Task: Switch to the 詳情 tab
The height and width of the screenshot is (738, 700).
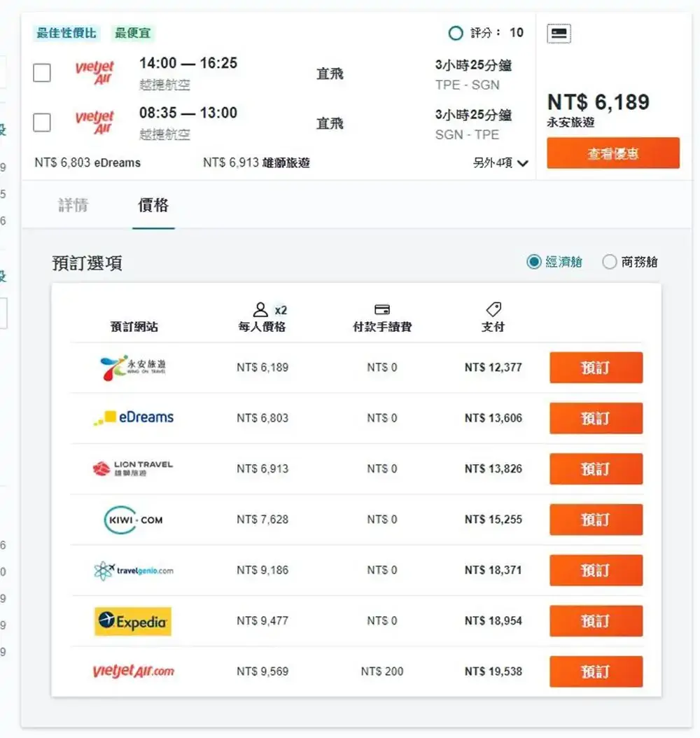Action: 73,203
